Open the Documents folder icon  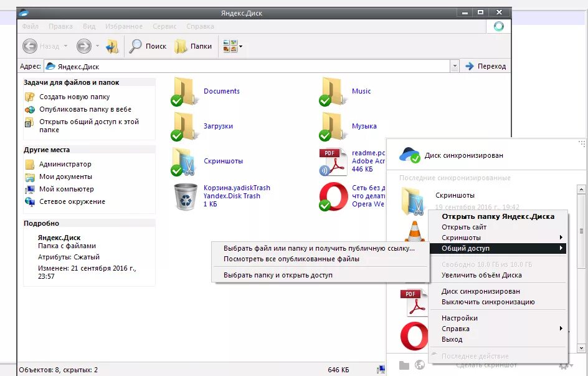coord(184,91)
